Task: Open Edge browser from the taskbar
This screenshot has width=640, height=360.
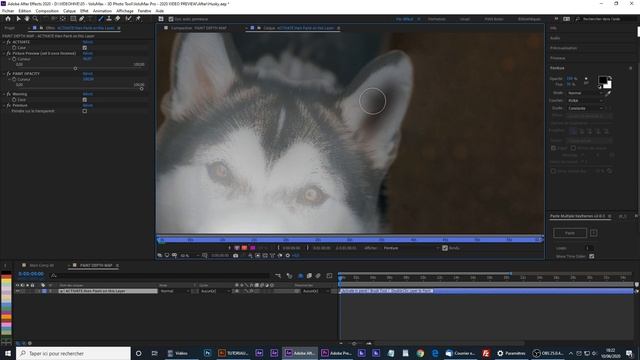Action: pos(435,353)
